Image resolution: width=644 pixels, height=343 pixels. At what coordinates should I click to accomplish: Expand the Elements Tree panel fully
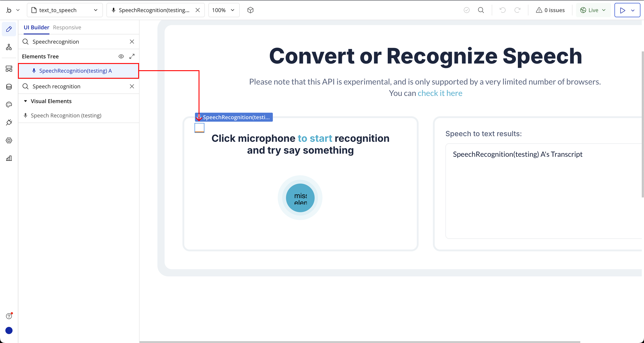click(132, 56)
